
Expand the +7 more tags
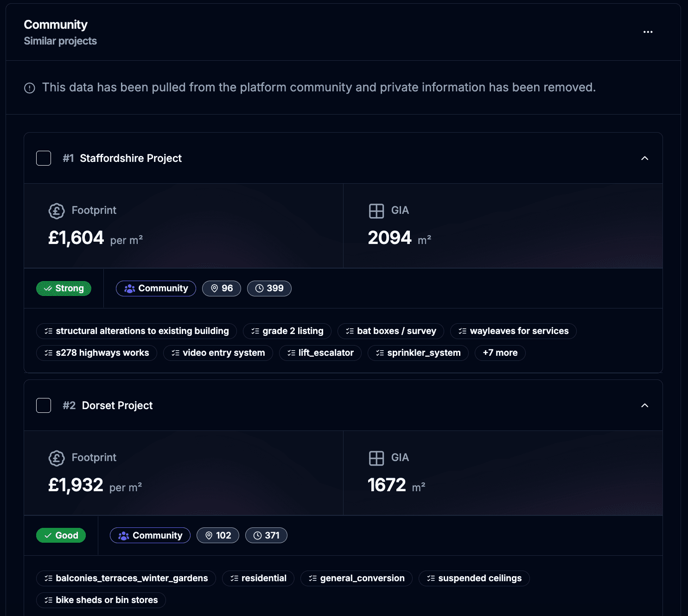click(x=500, y=353)
